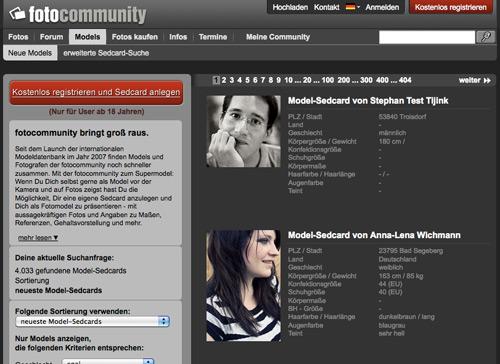Go to results page 300
The image size is (500, 364).
tap(366, 80)
